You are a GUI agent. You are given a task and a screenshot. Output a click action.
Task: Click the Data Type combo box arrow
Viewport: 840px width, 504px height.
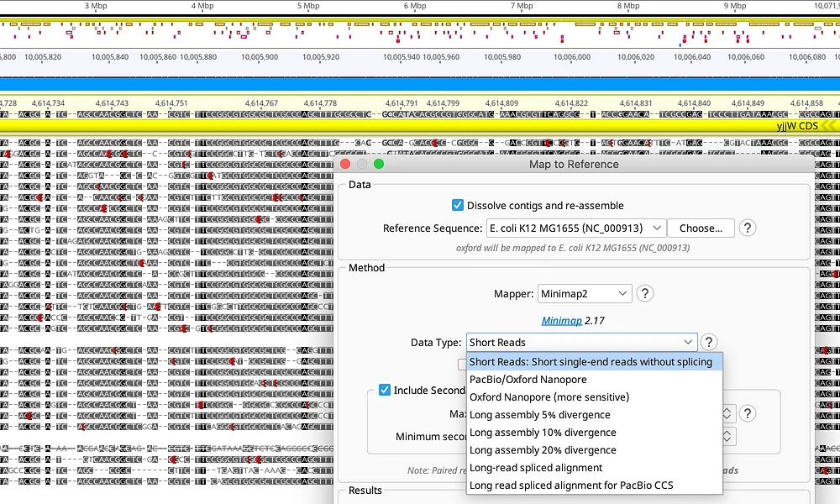tap(689, 342)
